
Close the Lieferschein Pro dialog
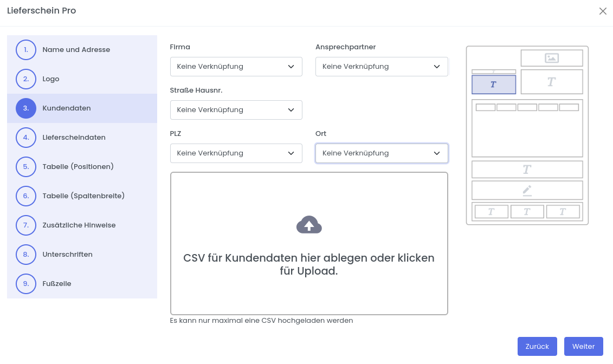603,11
